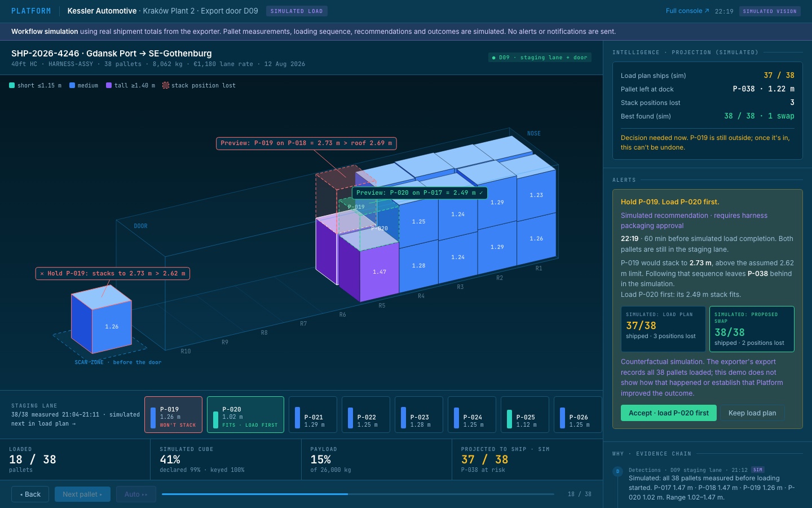Select the P-025 staging lane card

click(525, 415)
